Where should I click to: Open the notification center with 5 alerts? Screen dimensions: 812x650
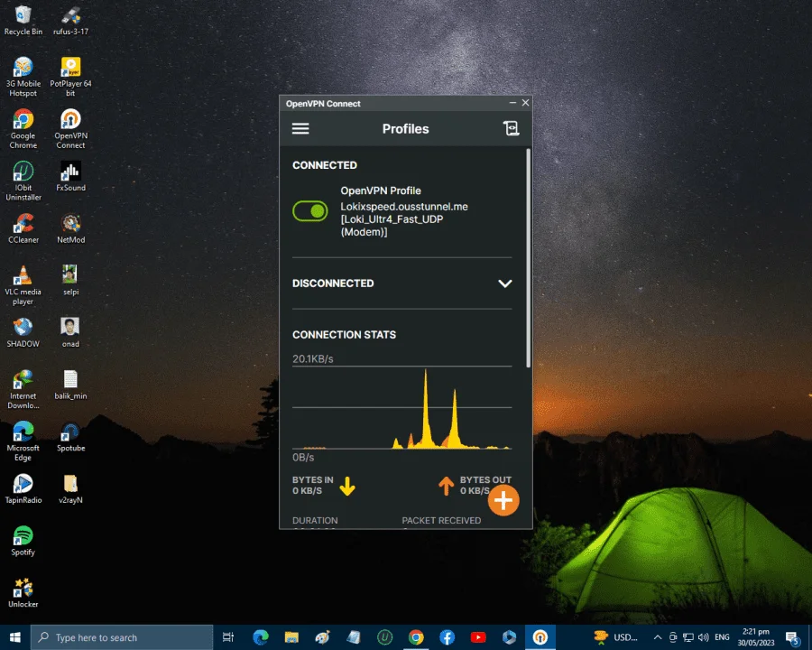(x=792, y=637)
